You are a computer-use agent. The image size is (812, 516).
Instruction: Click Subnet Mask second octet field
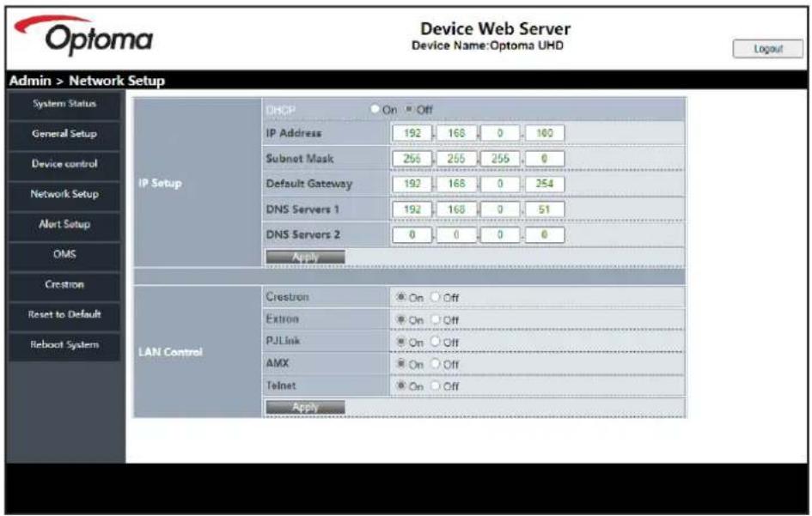click(456, 158)
